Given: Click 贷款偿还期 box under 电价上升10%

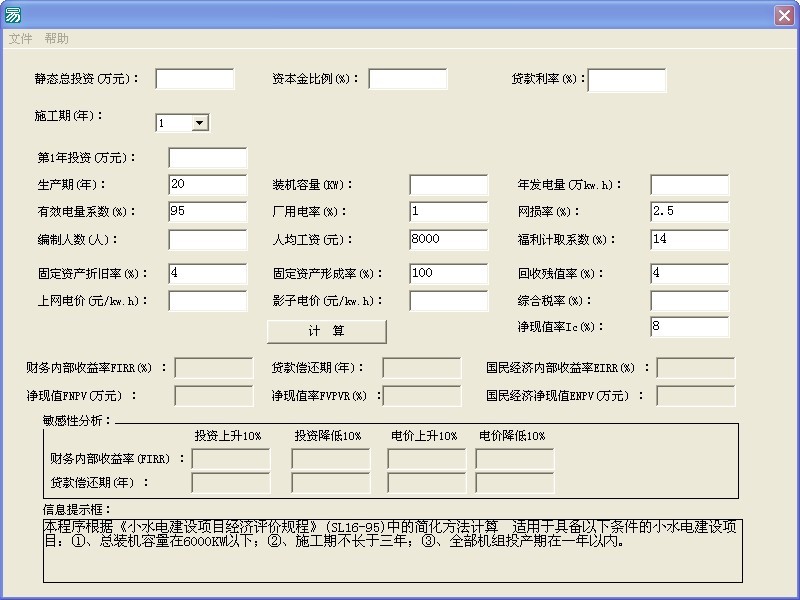Looking at the screenshot, I should coord(427,483).
